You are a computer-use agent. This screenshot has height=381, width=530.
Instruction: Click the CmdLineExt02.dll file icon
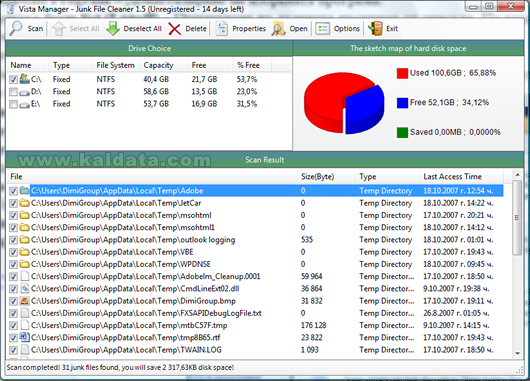tap(24, 289)
